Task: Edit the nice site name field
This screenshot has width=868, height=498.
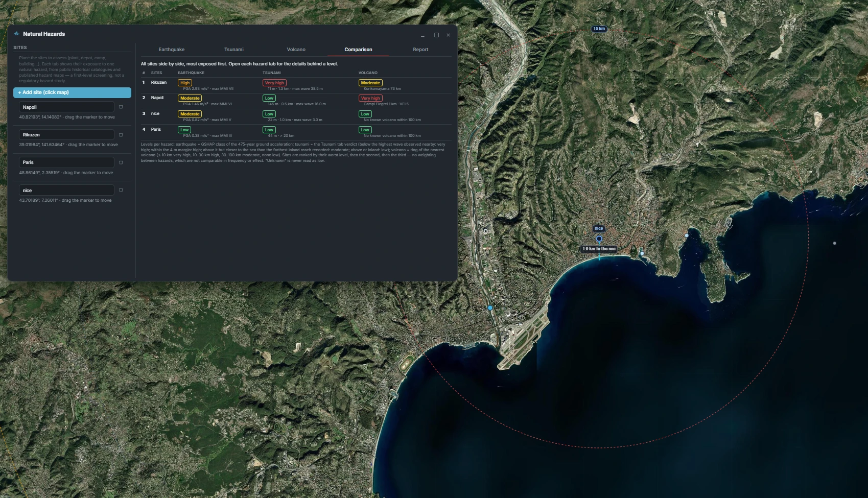Action: tap(66, 190)
